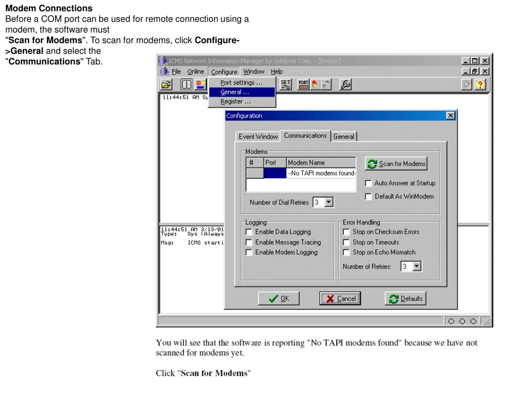Restore the inner Events child window
532x399 pixels.
point(475,72)
